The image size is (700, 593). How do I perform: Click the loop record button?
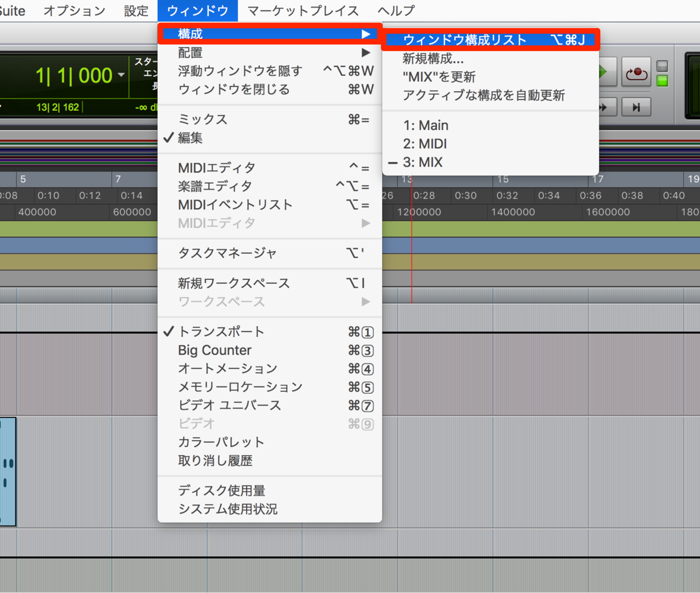636,72
